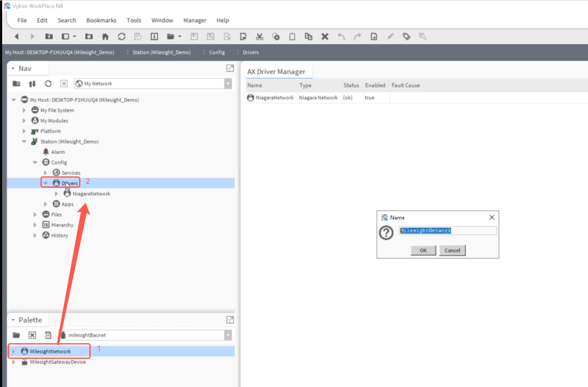The image size is (588, 387).
Task: Refresh the Nav tree with the circular icon
Action: click(x=48, y=84)
